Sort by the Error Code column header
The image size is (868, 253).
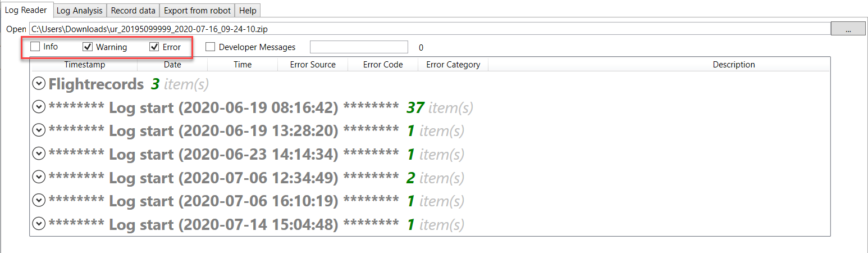pos(383,65)
